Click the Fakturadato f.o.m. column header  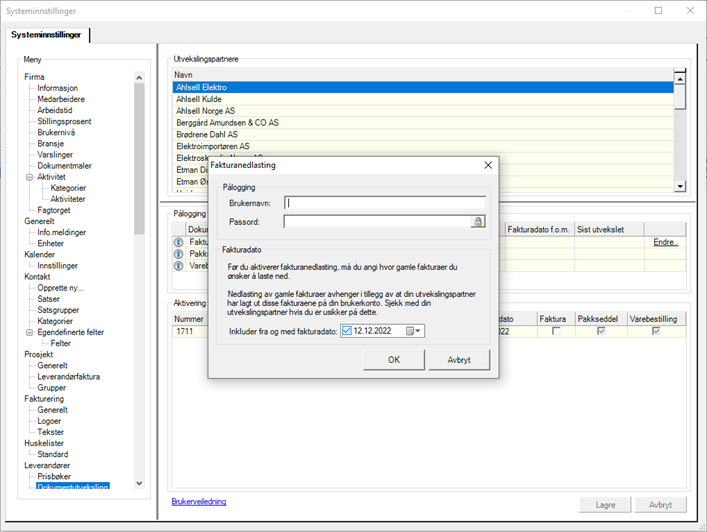click(540, 229)
